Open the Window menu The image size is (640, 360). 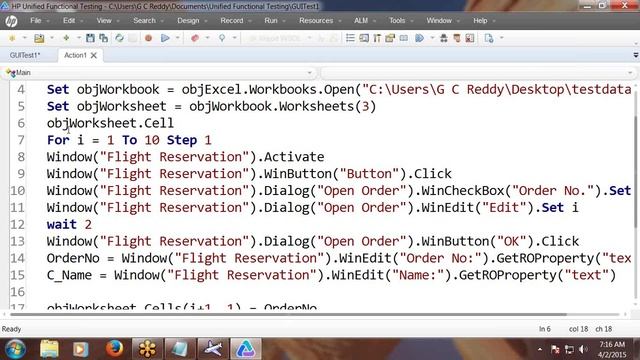439,20
